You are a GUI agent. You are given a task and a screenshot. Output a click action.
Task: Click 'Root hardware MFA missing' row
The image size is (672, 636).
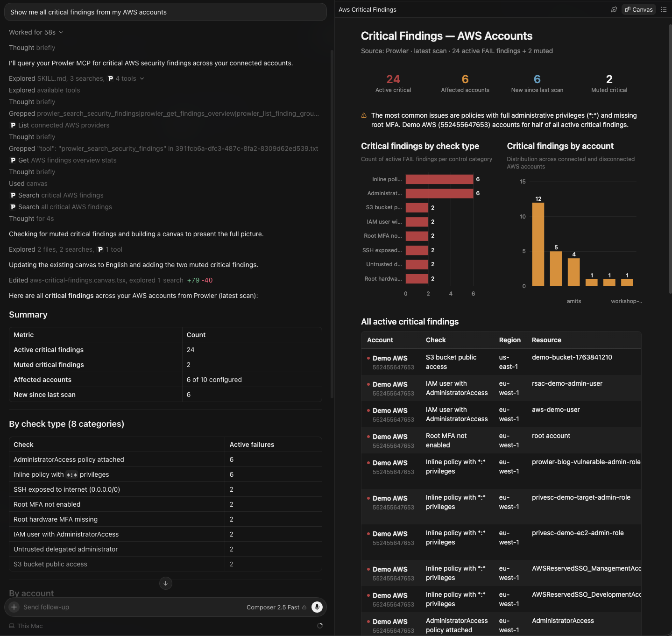point(165,519)
